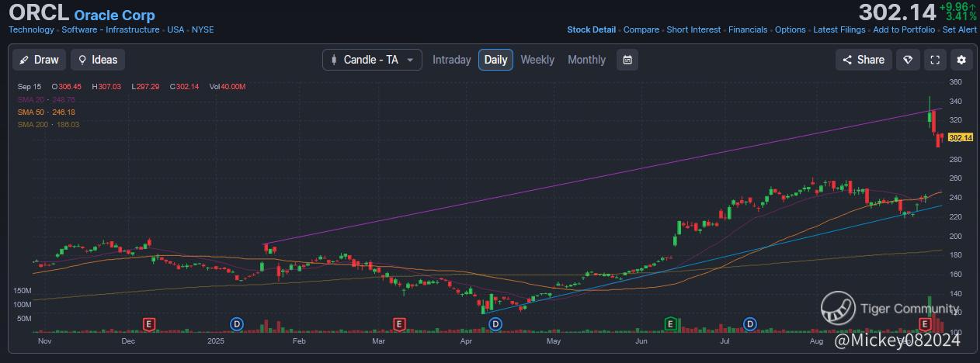
Task: Open the calendar date range picker
Action: click(627, 60)
